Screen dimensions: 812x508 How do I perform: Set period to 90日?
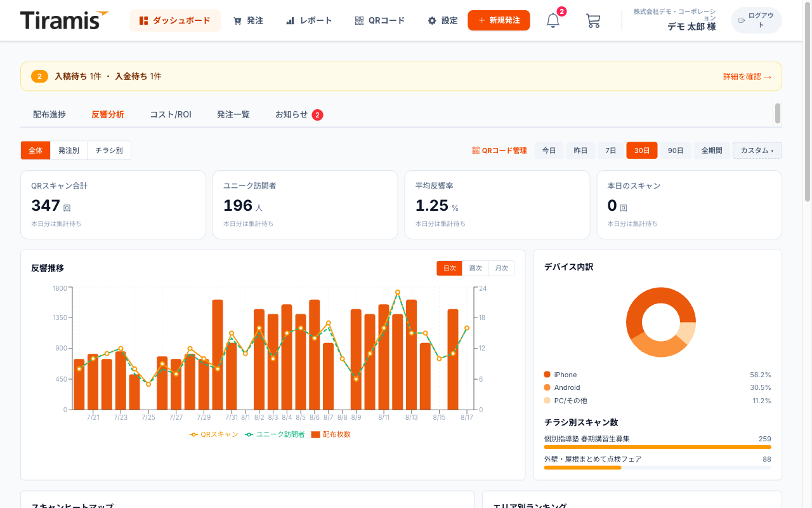676,150
